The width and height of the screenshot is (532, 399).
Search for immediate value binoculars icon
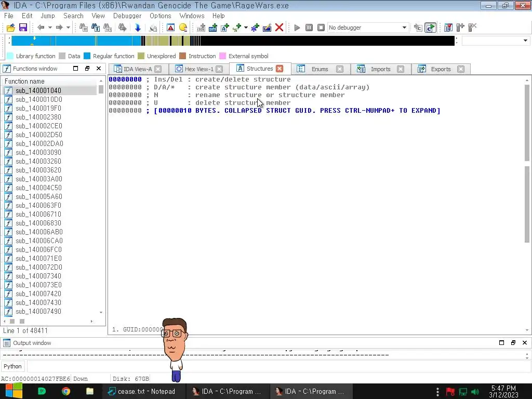coord(83,28)
